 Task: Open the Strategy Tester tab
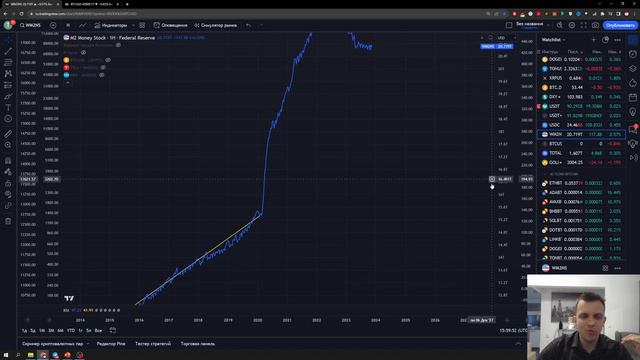point(153,344)
